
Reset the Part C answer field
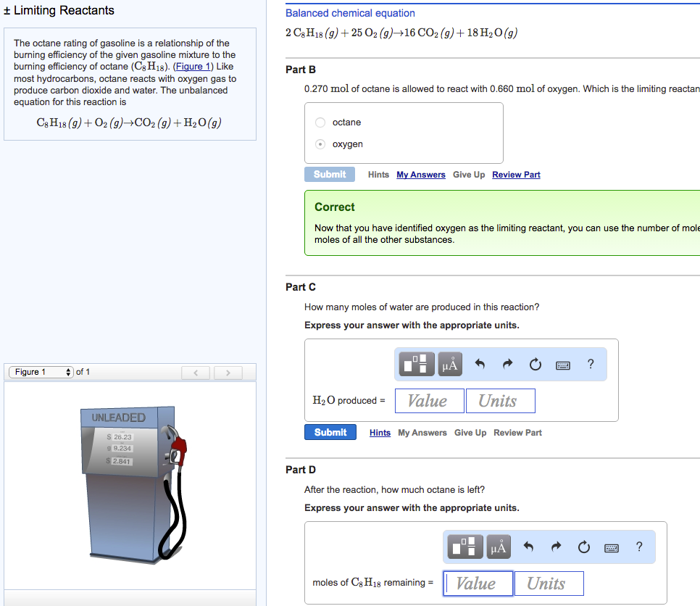(x=535, y=365)
